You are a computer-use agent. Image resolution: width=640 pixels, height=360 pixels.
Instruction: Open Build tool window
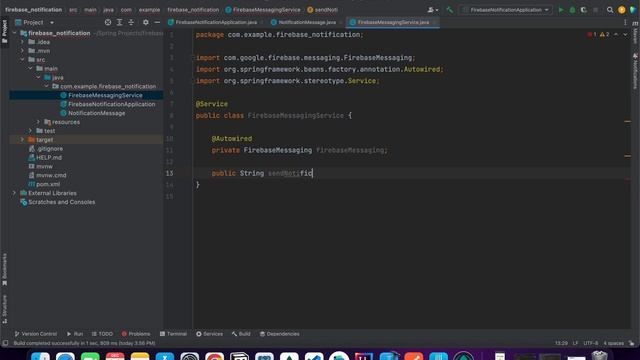241,334
